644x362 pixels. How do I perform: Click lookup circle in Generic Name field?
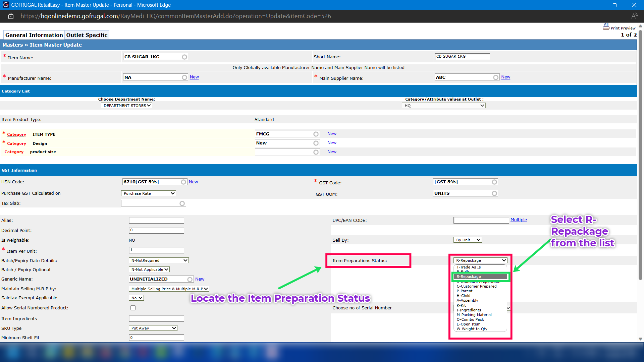[190, 279]
